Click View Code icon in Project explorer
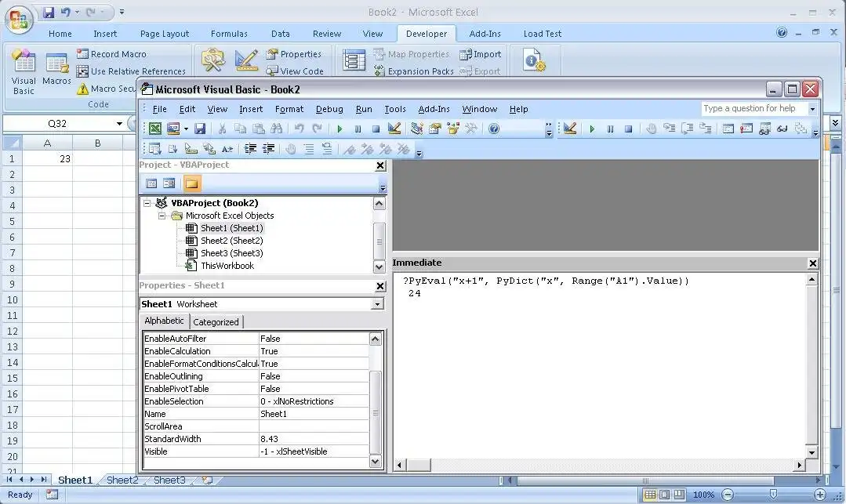The width and height of the screenshot is (846, 504). click(151, 183)
